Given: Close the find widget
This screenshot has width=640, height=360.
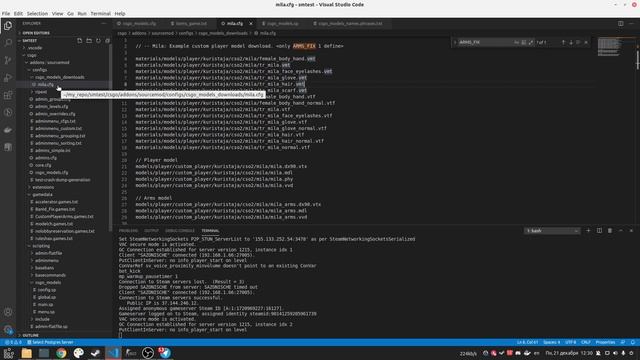Looking at the screenshot, I should coord(586,42).
